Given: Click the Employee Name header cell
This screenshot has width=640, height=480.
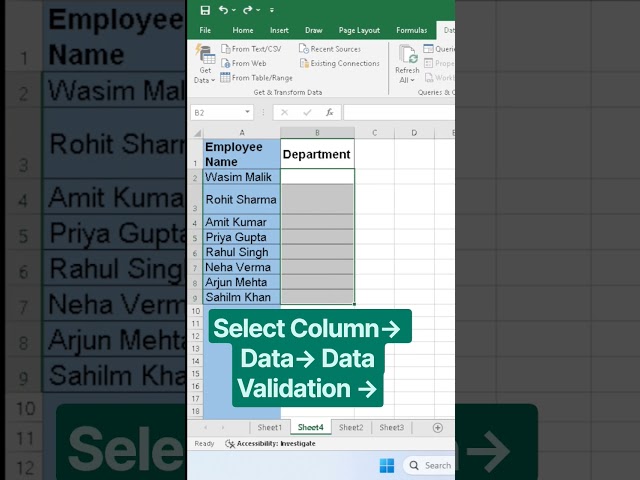Looking at the screenshot, I should [242, 154].
